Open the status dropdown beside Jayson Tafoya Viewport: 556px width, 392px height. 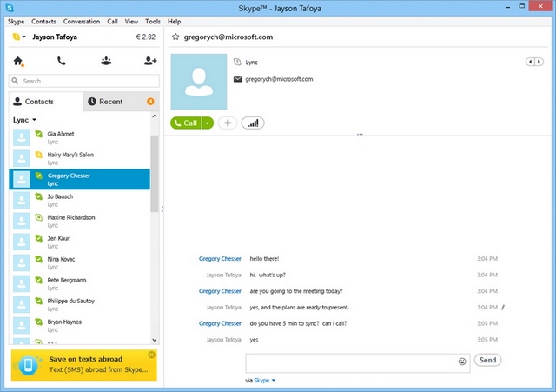[19, 37]
